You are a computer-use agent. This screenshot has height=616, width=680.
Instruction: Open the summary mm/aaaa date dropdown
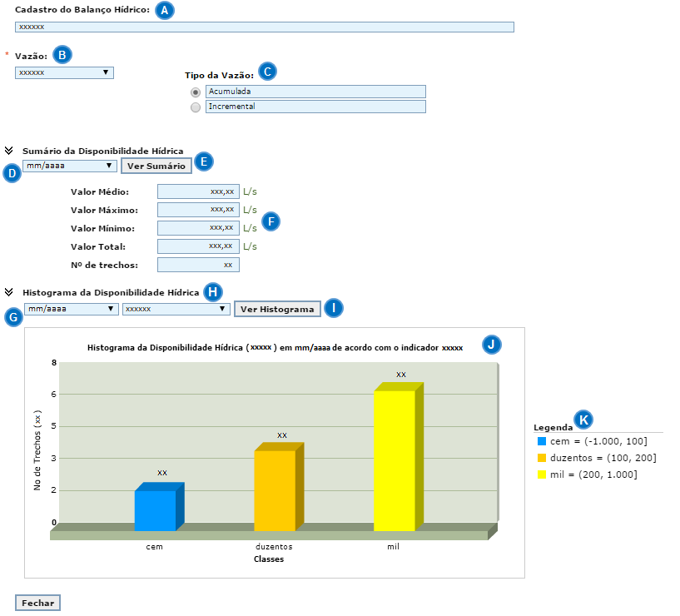click(70, 166)
